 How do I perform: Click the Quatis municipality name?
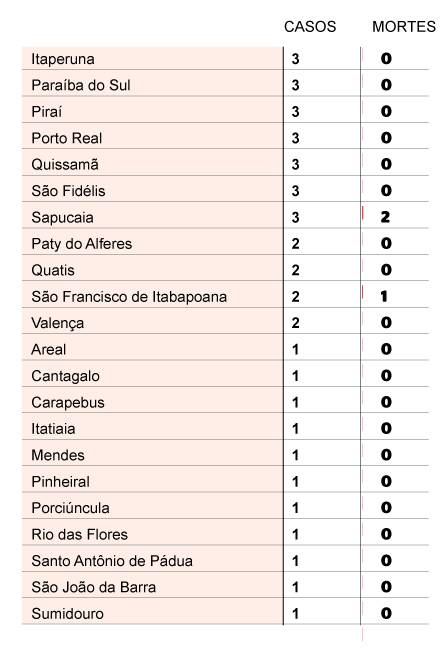53,270
